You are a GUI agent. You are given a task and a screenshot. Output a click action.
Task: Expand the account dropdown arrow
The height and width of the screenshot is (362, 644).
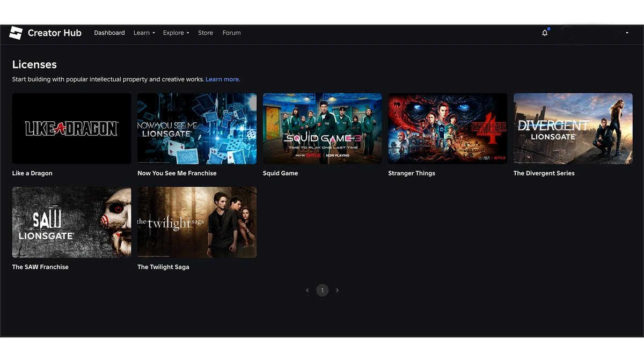pos(627,33)
